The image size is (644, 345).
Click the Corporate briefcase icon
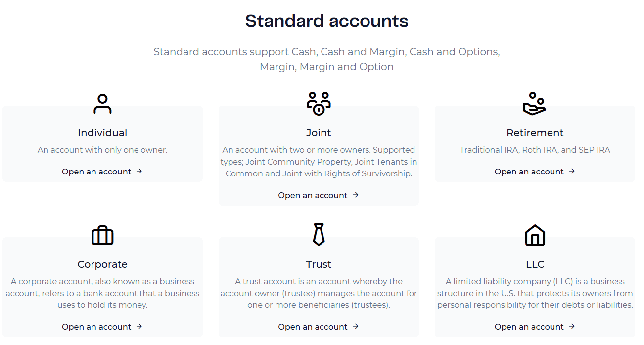(102, 235)
